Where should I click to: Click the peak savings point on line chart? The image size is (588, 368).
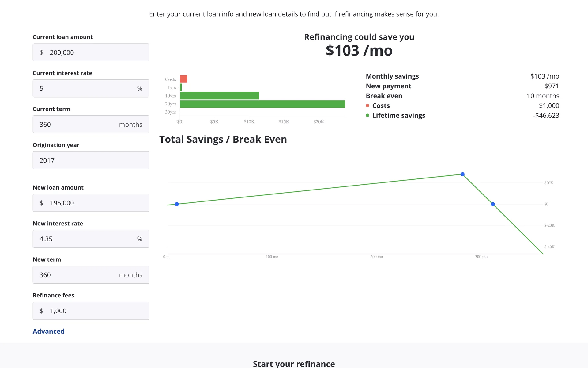(462, 174)
